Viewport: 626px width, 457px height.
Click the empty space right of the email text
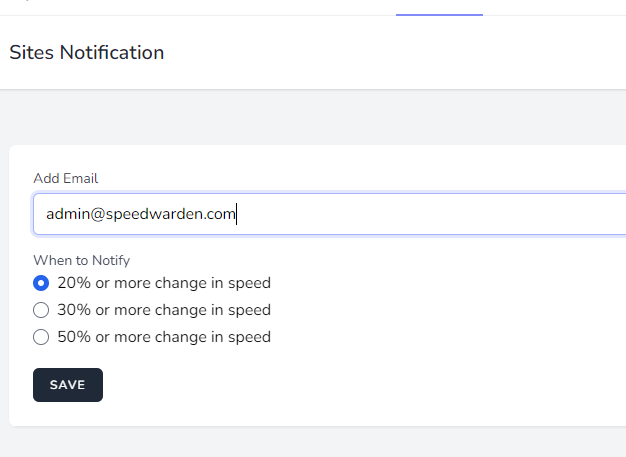[x=430, y=214]
